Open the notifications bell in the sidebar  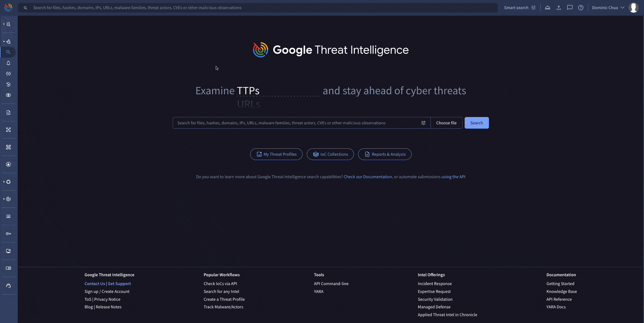click(8, 63)
